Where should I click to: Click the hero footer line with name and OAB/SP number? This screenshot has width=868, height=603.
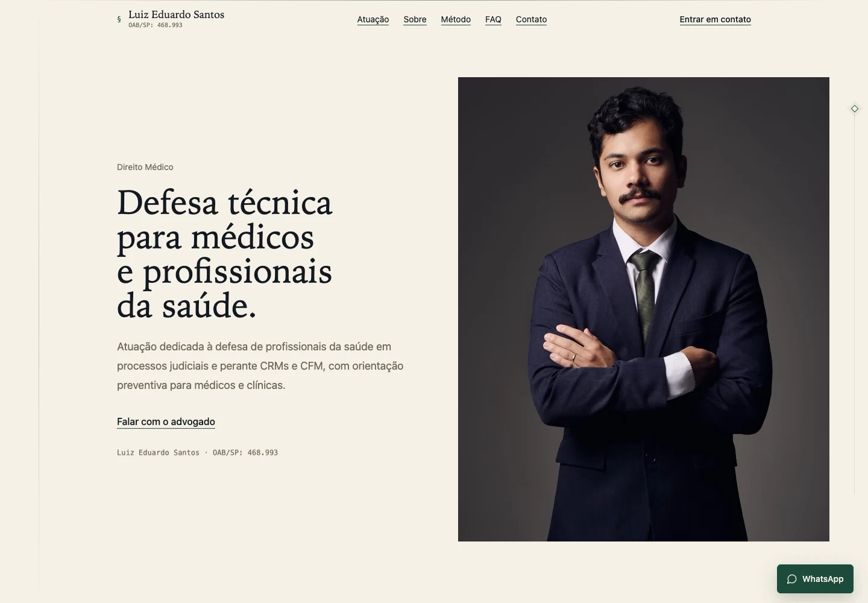pyautogui.click(x=197, y=452)
